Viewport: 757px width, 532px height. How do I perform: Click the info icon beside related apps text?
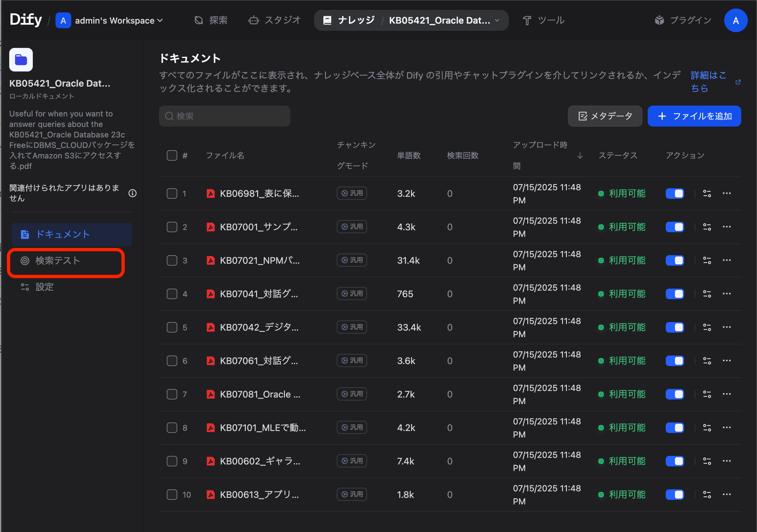coord(133,194)
